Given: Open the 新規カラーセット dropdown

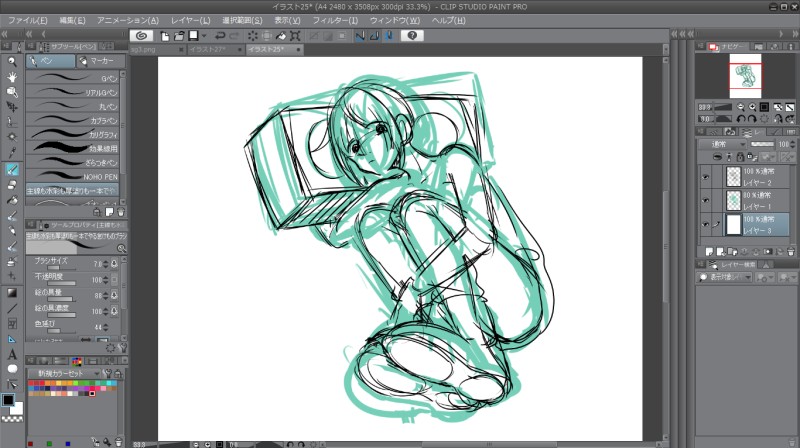Looking at the screenshot, I should tap(64, 374).
